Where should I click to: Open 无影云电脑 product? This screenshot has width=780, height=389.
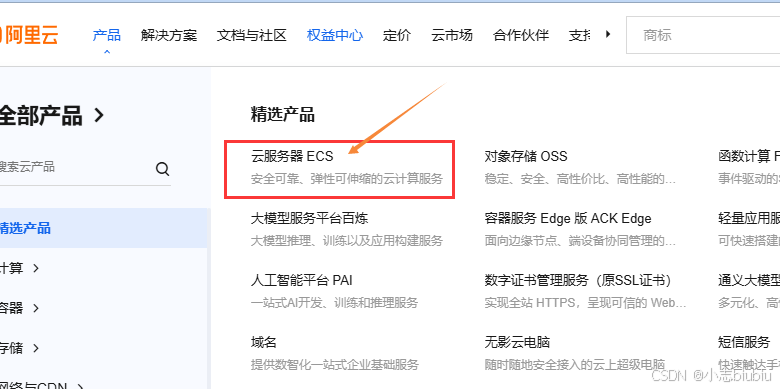click(517, 342)
